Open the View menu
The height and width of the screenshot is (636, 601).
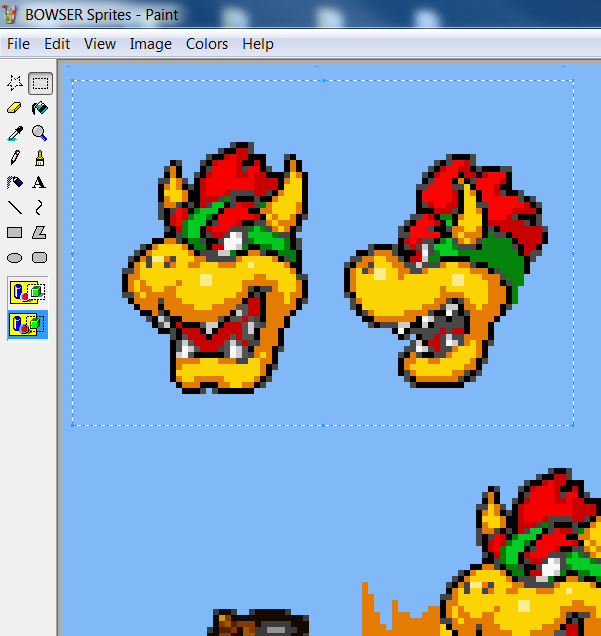(x=100, y=44)
